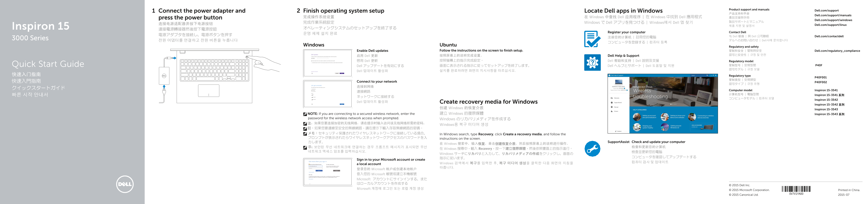Click the Finish operating system setup heading
This screenshot has width=868, height=204.
click(x=343, y=11)
